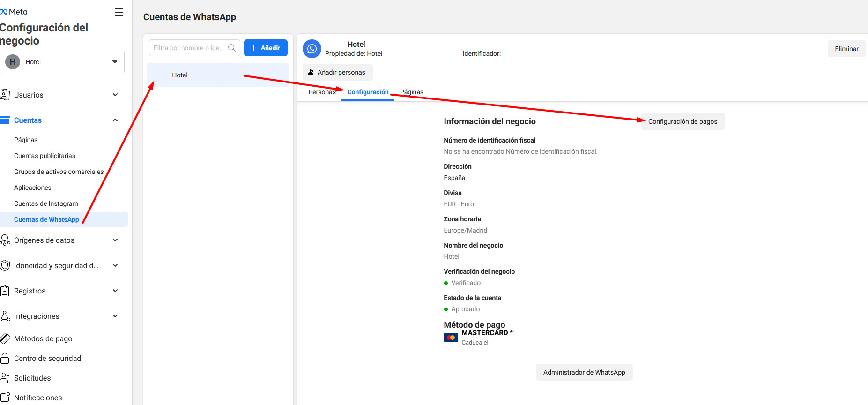The width and height of the screenshot is (868, 405).
Task: Click the search magnifier icon
Action: click(x=232, y=48)
